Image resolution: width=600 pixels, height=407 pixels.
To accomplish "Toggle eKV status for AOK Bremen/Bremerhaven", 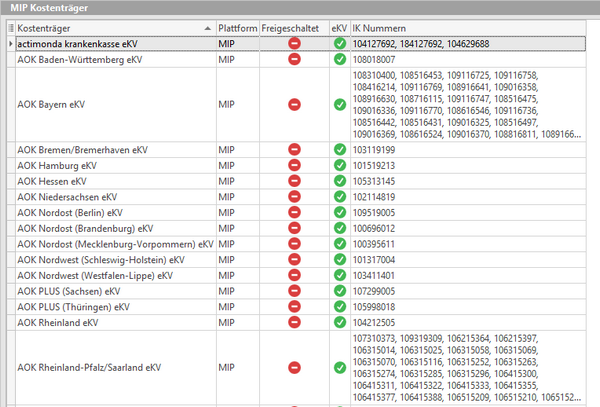I will pos(339,149).
